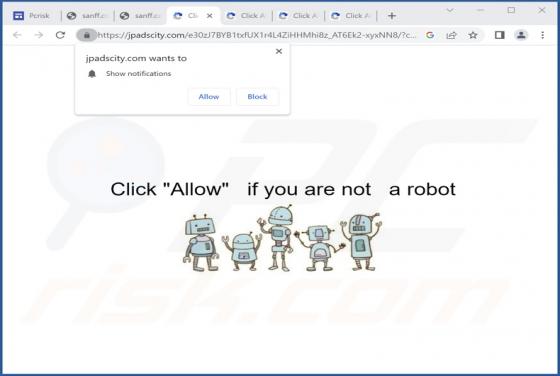Image resolution: width=560 pixels, height=376 pixels.
Task: Switch to the last Click A tab
Action: tap(350, 16)
